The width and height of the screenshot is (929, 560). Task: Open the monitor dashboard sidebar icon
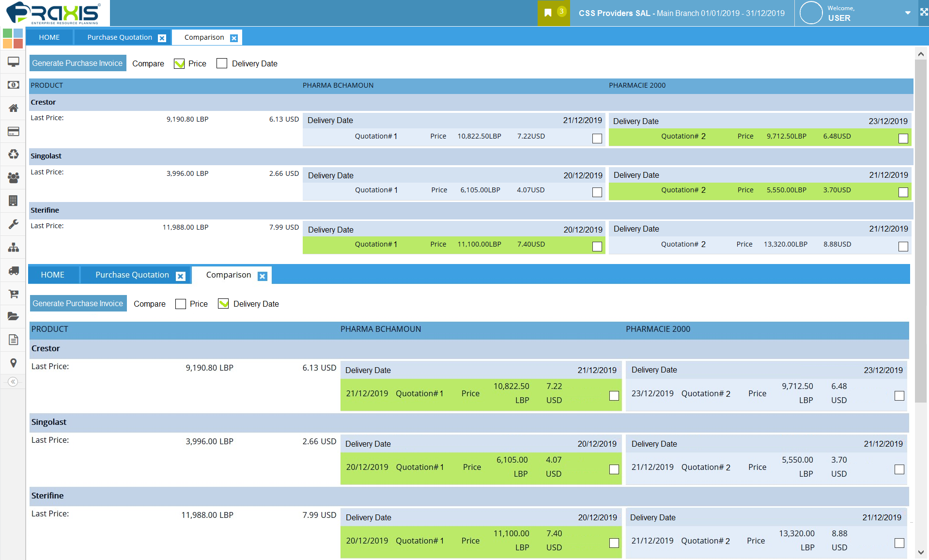tap(13, 62)
